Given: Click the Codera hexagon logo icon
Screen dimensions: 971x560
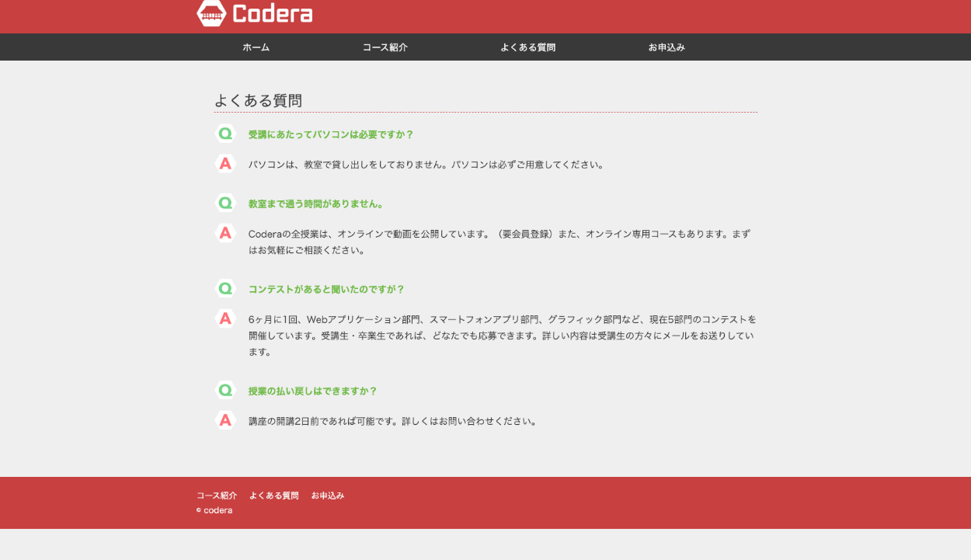Looking at the screenshot, I should 211,13.
